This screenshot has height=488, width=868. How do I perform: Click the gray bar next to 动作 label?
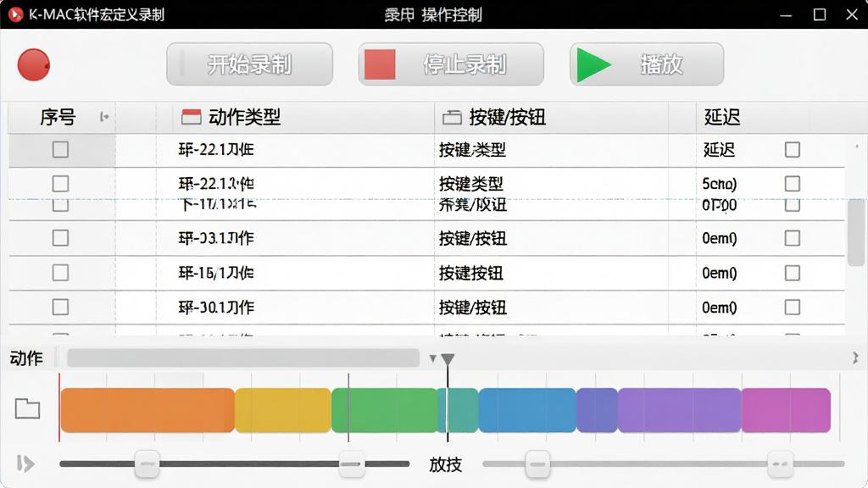243,358
